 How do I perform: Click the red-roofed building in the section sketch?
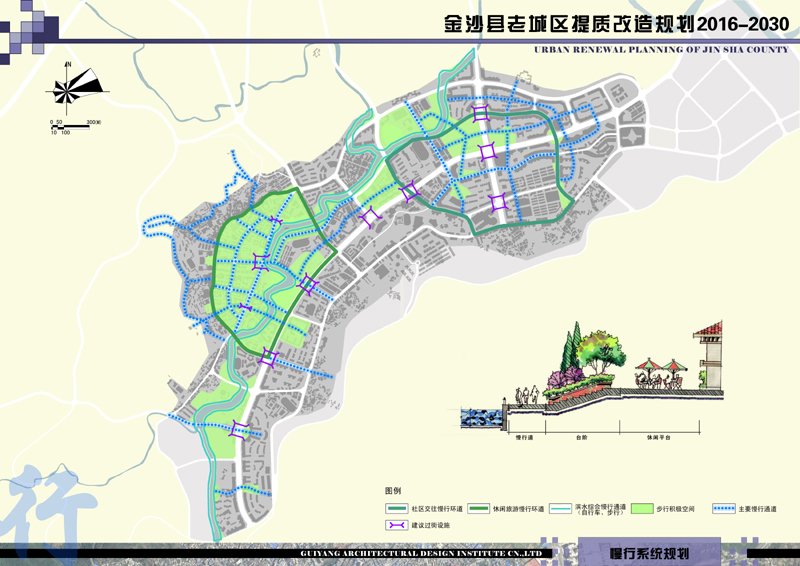point(710,355)
